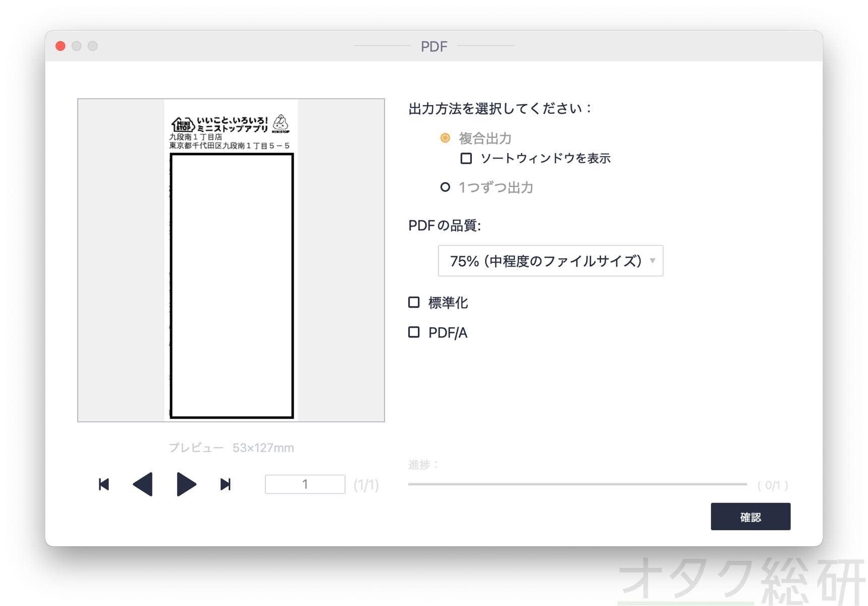
Task: Go to the previous preview page
Action: pos(143,485)
